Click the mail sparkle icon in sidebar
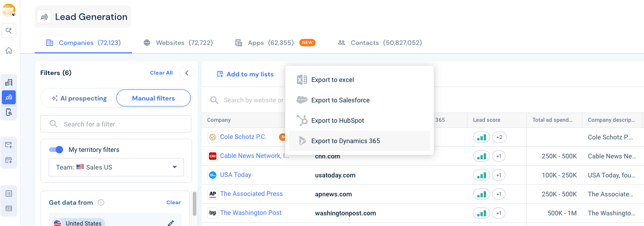 (x=9, y=145)
